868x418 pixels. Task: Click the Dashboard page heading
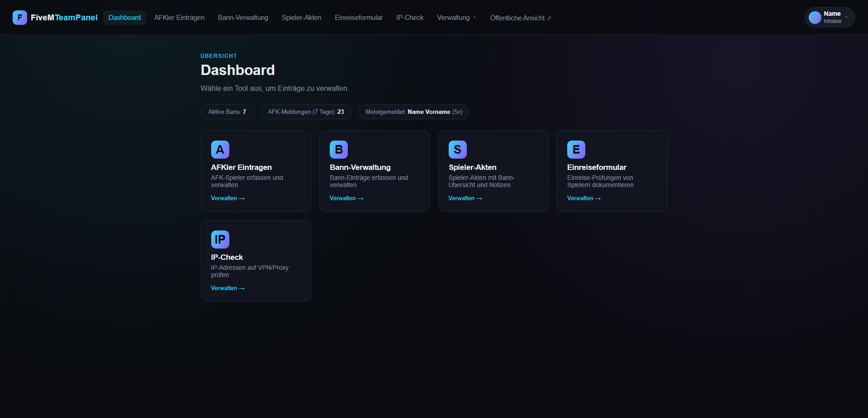[237, 70]
